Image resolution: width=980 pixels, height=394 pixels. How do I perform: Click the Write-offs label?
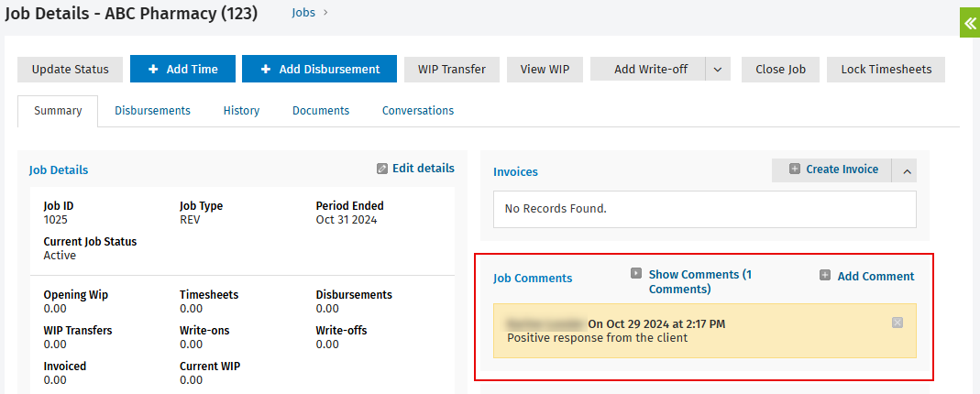(x=341, y=330)
